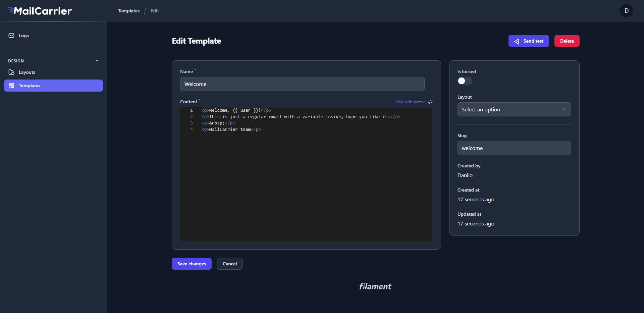Viewport: 644px width, 313px height.
Task: Click the editor's vertical scrollbar
Action: (430, 174)
